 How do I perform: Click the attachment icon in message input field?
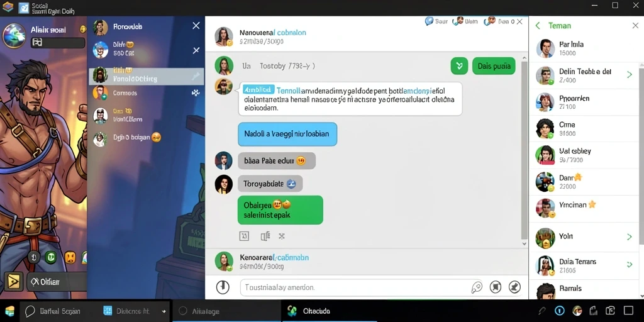coord(477,287)
